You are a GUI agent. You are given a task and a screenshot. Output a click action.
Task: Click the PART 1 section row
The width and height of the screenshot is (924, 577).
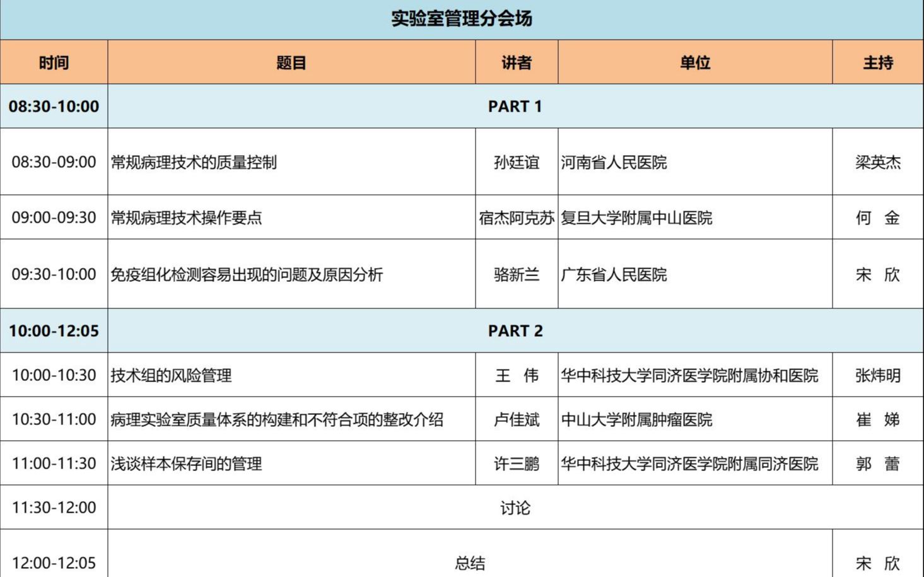pyautogui.click(x=515, y=106)
